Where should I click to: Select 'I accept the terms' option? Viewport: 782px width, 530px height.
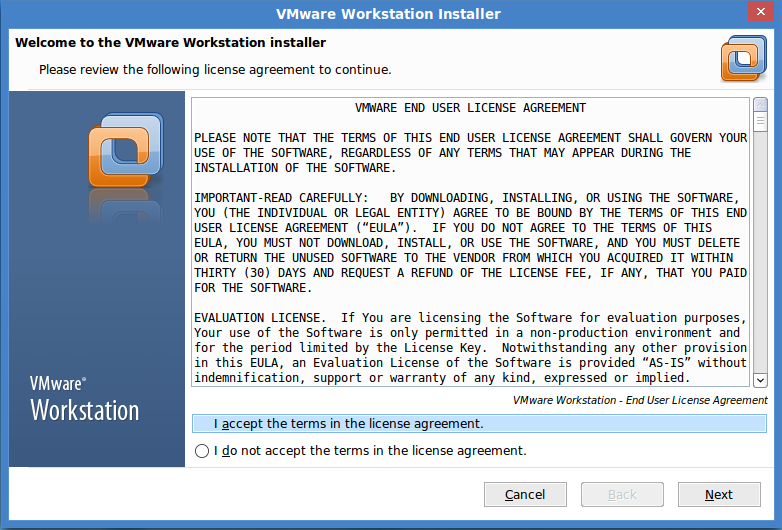click(x=479, y=423)
